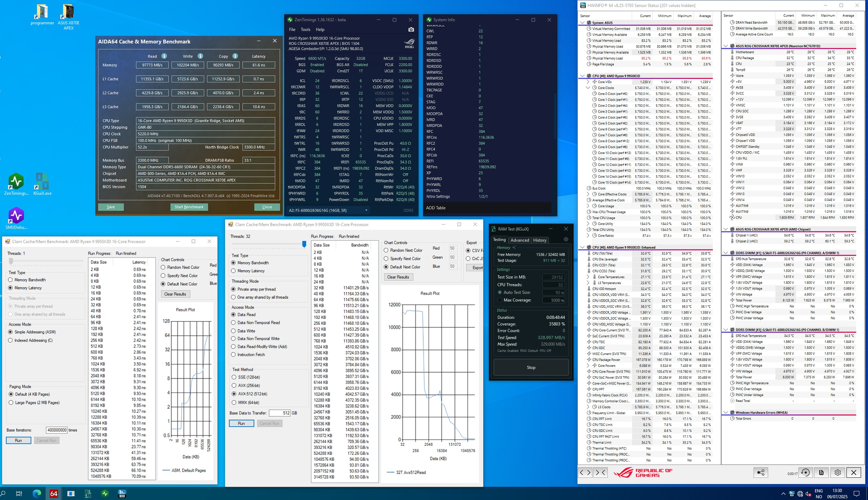Click the HWiNFO network share icon
Screen dimensions: 868x500
click(x=761, y=472)
